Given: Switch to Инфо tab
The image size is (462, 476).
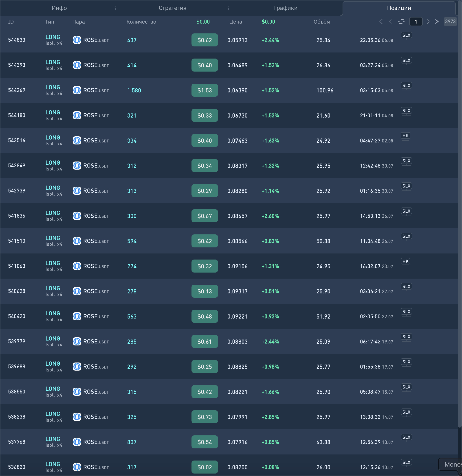Looking at the screenshot, I should 59,8.
